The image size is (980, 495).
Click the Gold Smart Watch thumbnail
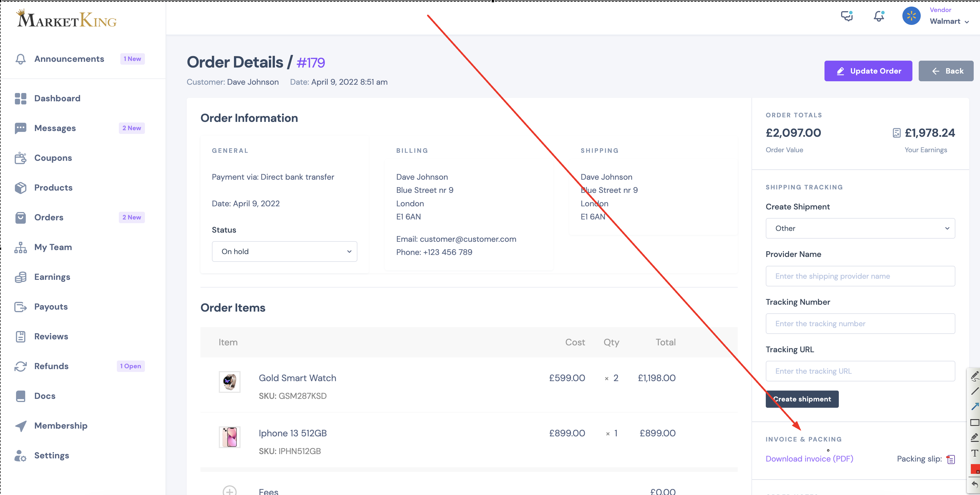click(x=229, y=382)
